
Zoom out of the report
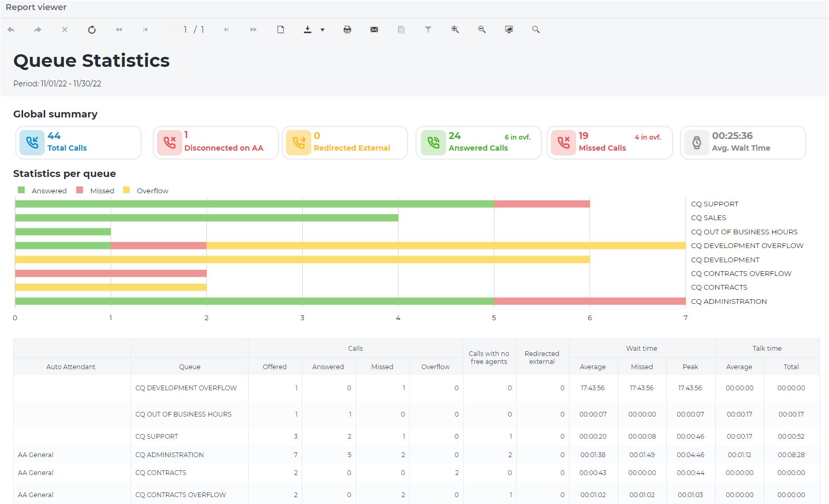pos(482,30)
